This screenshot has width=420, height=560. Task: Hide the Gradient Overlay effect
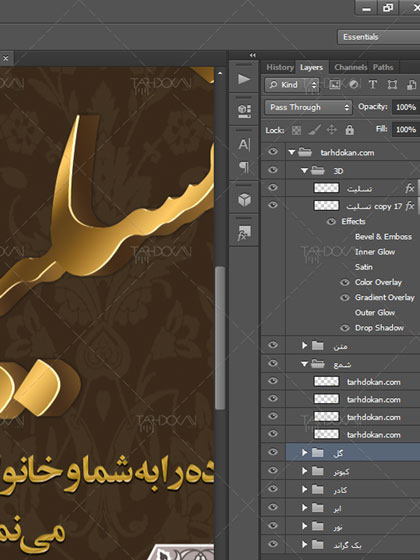coord(345,298)
